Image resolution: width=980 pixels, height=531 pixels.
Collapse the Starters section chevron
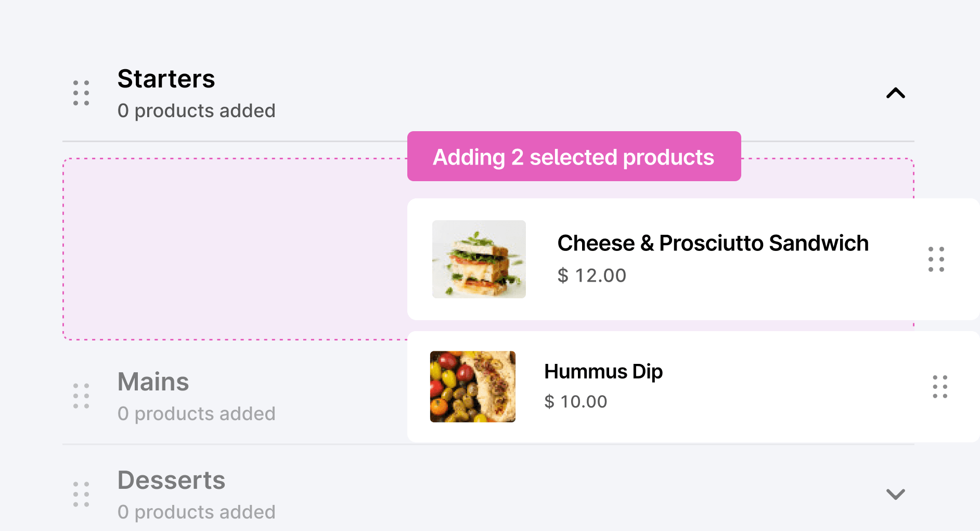[x=895, y=93]
